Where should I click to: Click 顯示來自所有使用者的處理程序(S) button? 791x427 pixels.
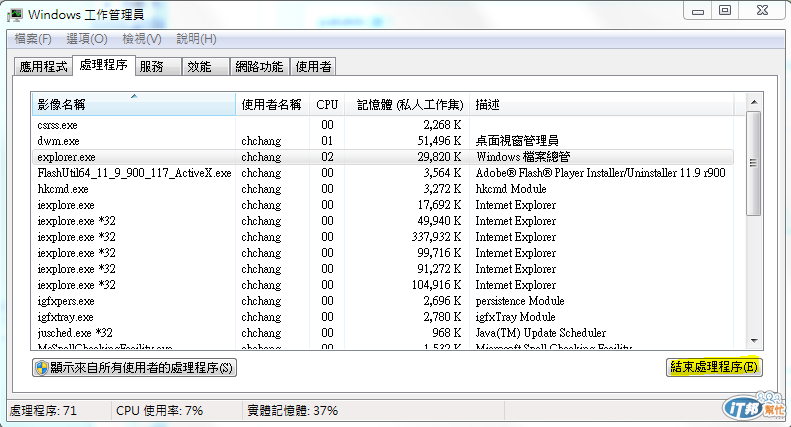(135, 367)
